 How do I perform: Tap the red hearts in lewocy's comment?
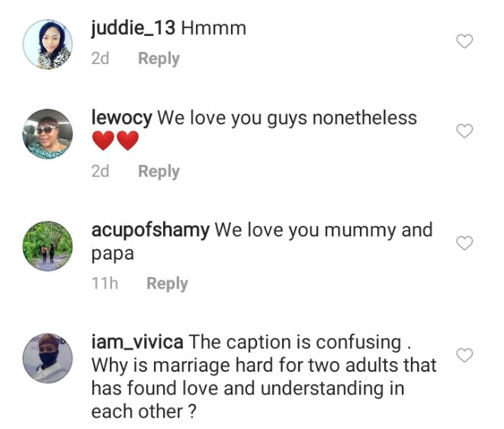click(115, 142)
